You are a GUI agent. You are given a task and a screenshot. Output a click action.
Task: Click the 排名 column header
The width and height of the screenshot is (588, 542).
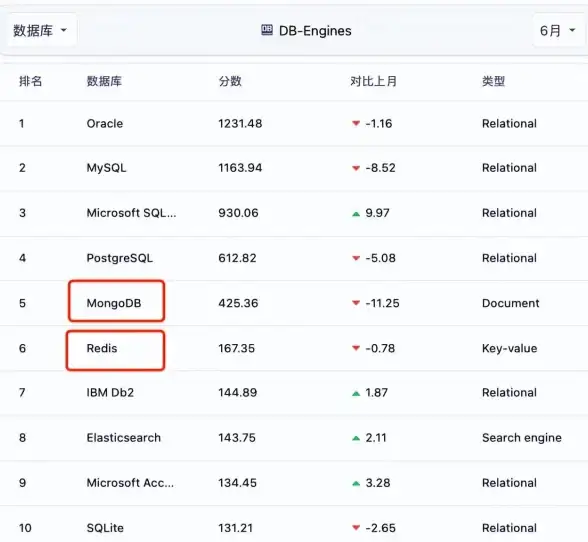(30, 81)
